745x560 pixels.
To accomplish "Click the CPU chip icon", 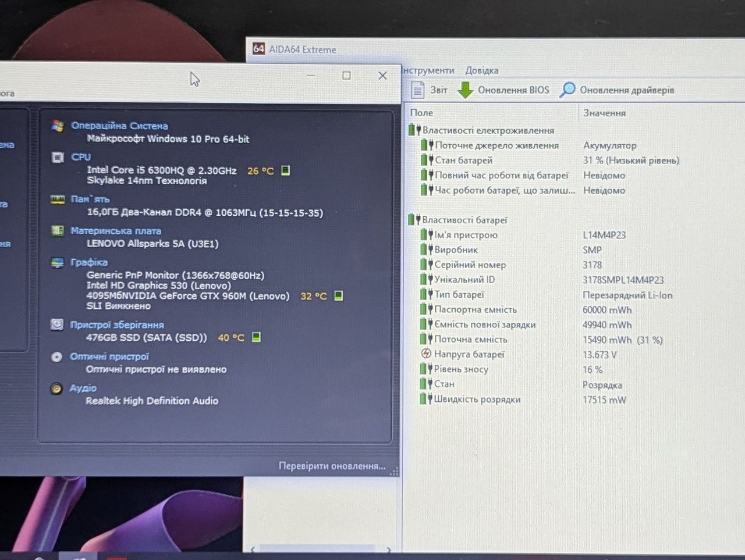I will point(58,157).
